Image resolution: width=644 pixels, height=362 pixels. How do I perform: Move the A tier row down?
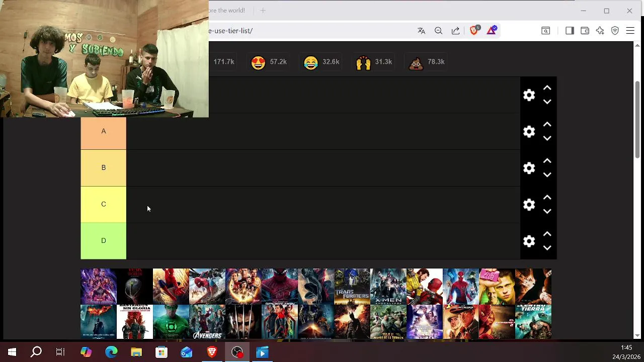coord(547,138)
